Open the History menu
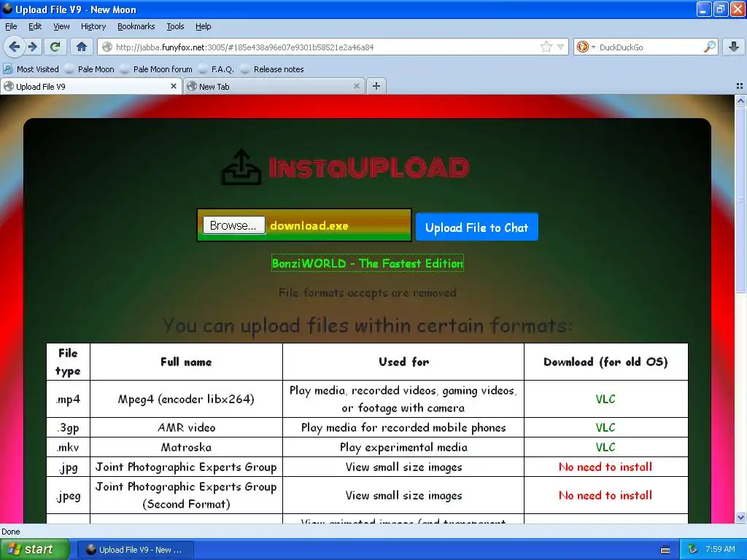 [x=93, y=26]
